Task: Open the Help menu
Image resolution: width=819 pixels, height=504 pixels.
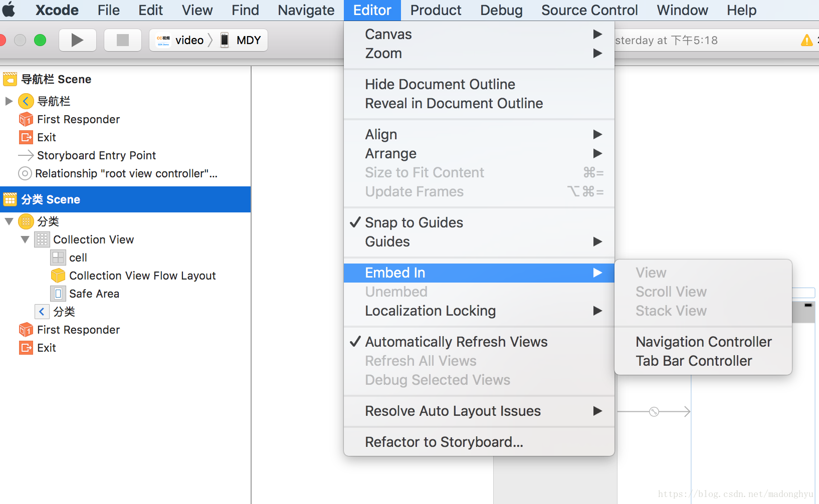Action: pos(741,10)
